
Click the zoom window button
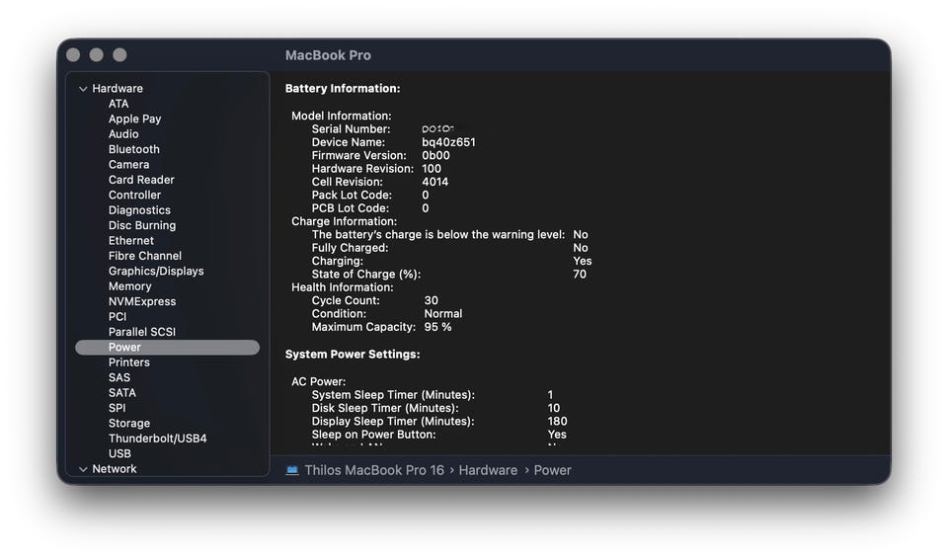click(x=119, y=55)
